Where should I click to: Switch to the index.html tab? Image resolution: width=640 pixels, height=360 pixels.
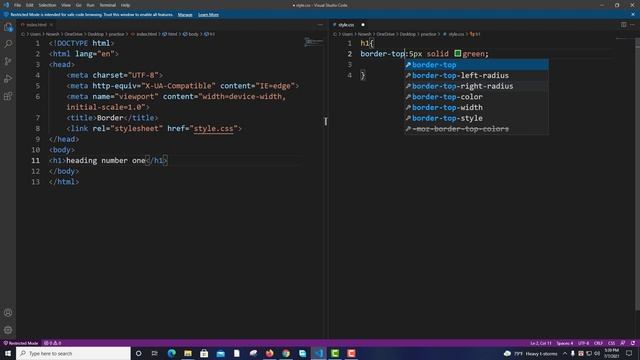pyautogui.click(x=36, y=25)
